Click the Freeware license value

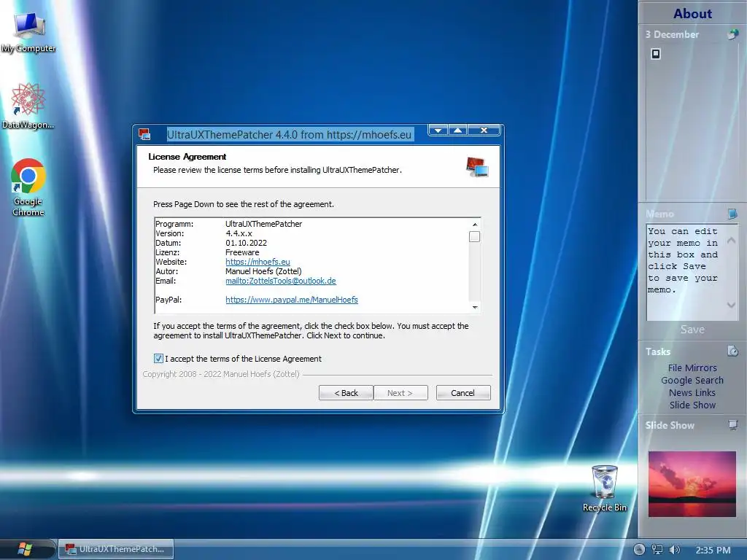point(242,252)
